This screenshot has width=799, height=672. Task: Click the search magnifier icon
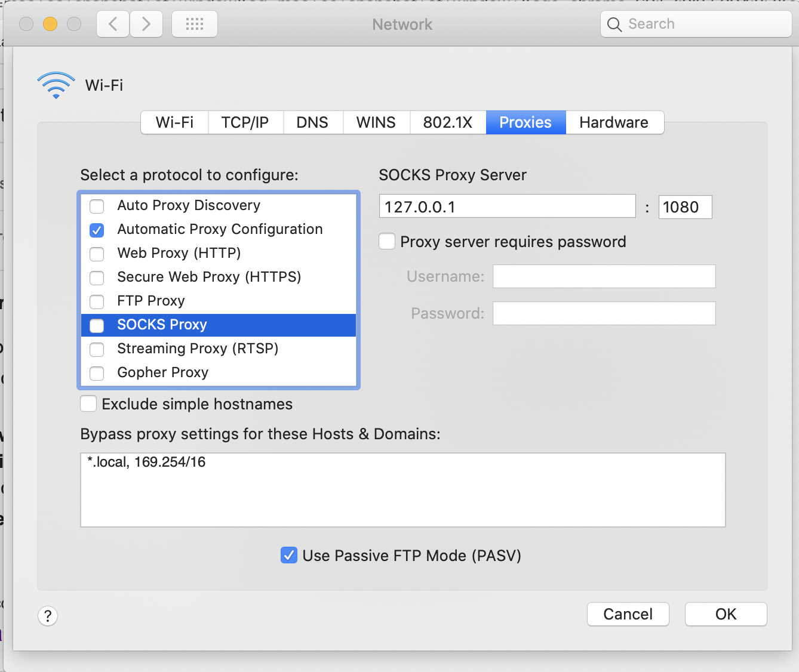[614, 24]
